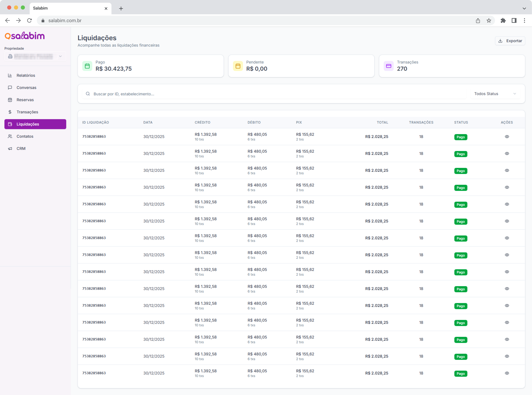This screenshot has height=395, width=532.
Task: Click the Exportar button
Action: tap(510, 41)
